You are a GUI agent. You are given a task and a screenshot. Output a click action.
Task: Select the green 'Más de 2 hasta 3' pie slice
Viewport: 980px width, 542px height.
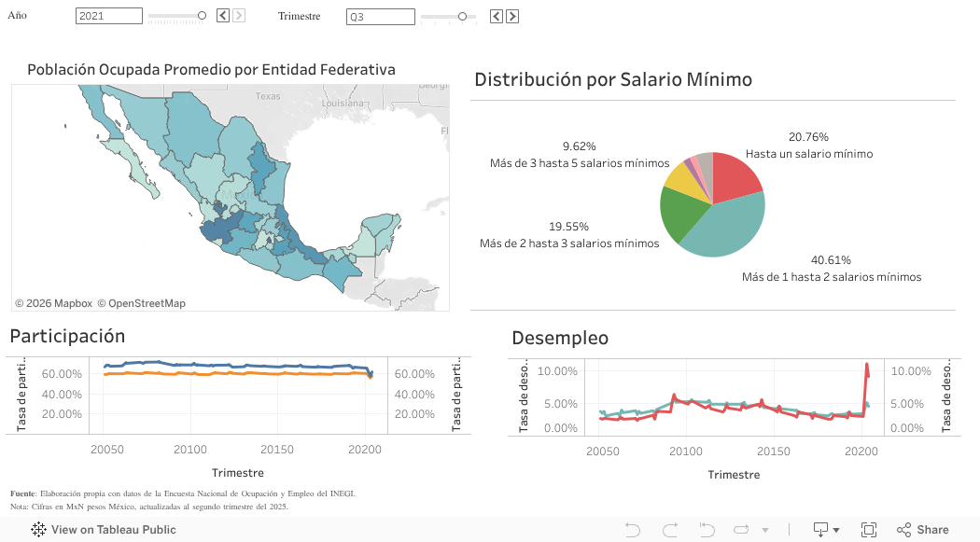tap(679, 215)
